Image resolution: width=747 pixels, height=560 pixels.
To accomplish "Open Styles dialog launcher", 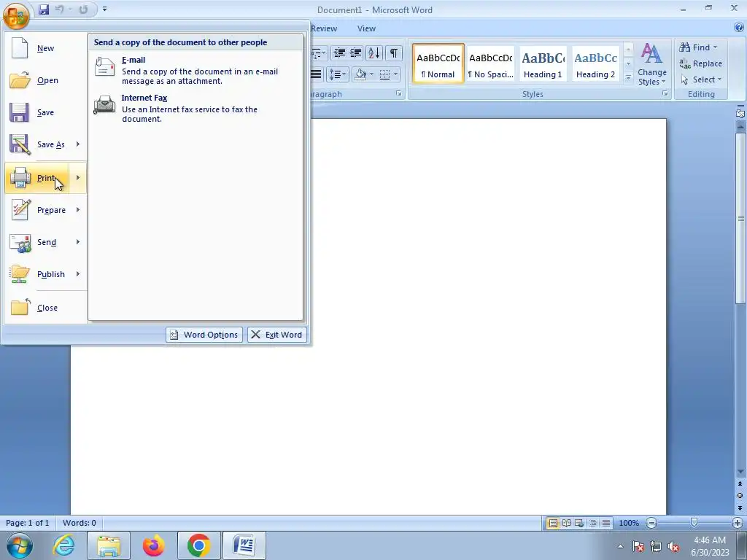I will click(x=665, y=94).
